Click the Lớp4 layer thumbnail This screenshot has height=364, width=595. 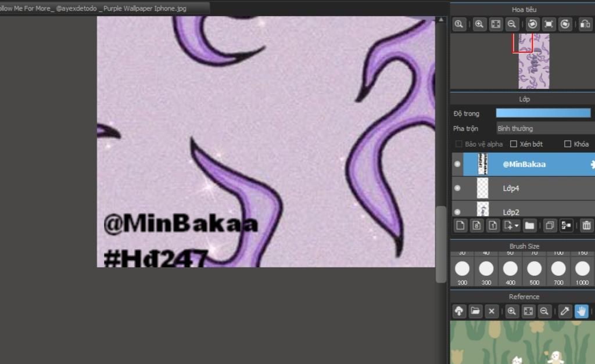pyautogui.click(x=482, y=188)
